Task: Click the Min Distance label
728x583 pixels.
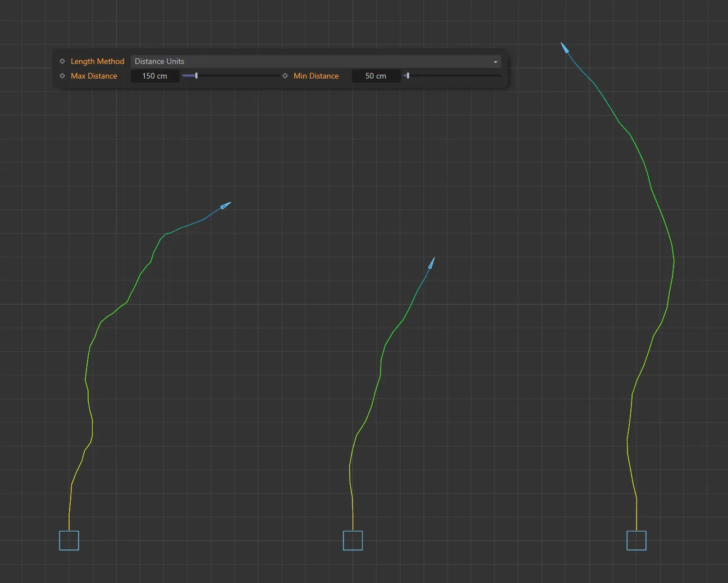Action: [x=316, y=76]
